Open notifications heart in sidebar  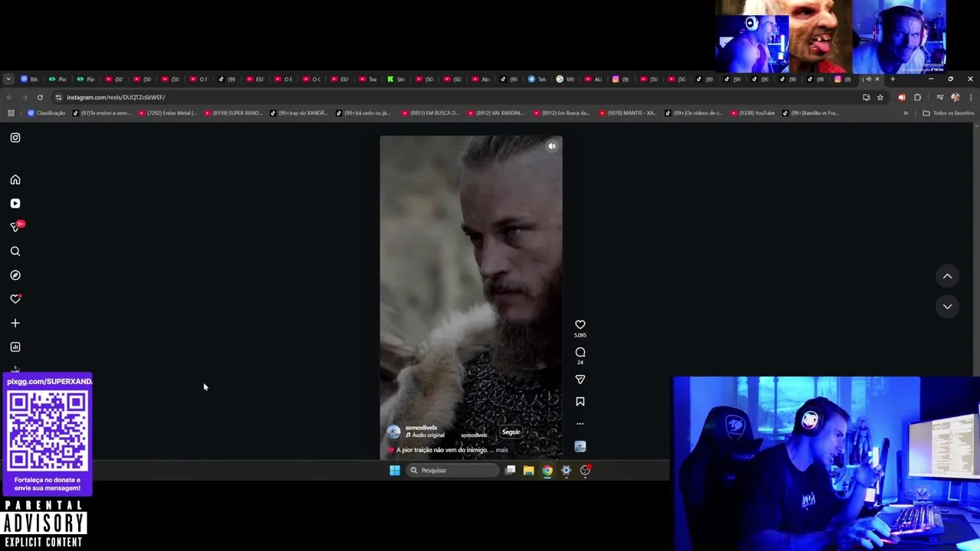click(15, 299)
